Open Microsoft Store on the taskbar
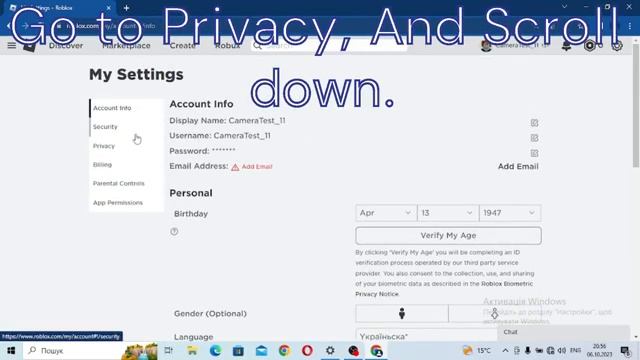This screenshot has width=640, height=360. [x=238, y=351]
